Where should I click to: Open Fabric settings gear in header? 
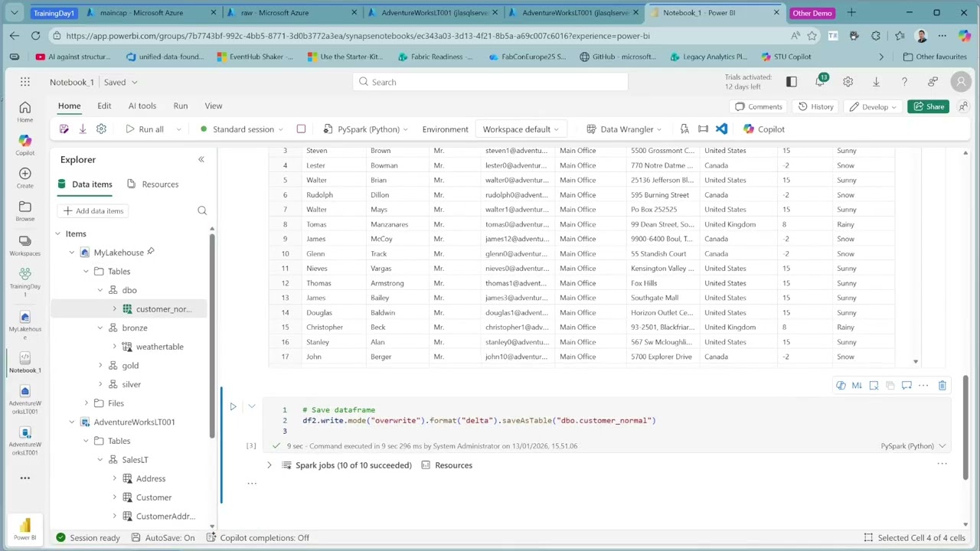point(848,82)
